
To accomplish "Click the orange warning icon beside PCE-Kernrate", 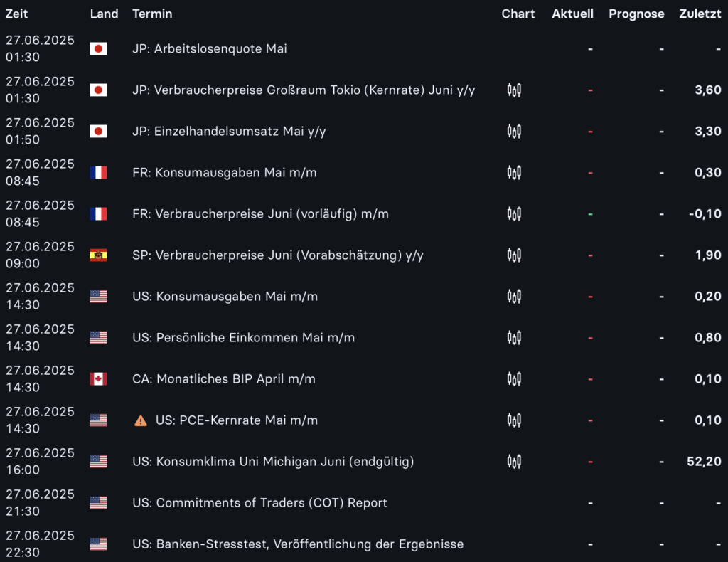I will pos(141,420).
